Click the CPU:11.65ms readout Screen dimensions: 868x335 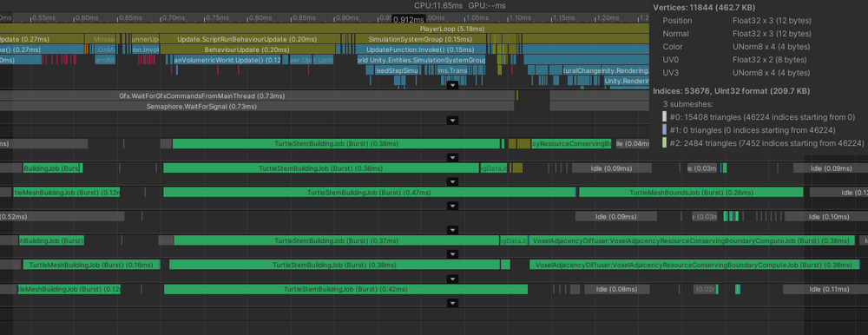437,5
